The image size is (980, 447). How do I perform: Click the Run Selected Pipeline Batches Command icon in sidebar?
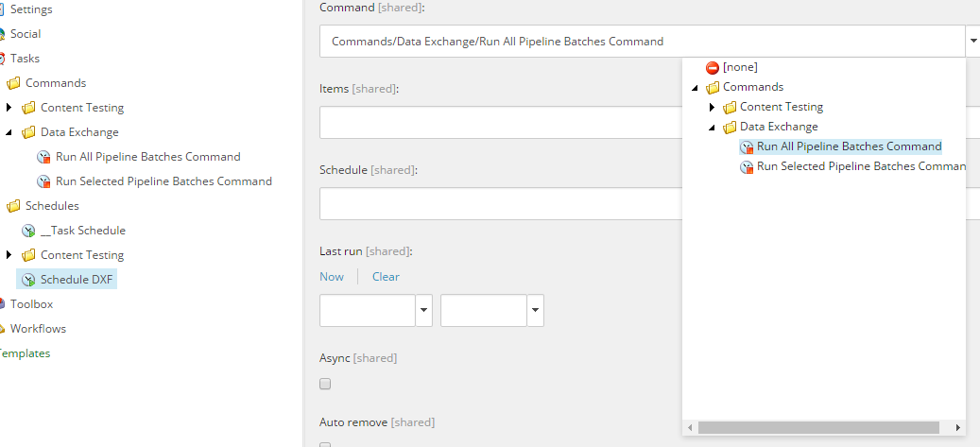tap(43, 181)
